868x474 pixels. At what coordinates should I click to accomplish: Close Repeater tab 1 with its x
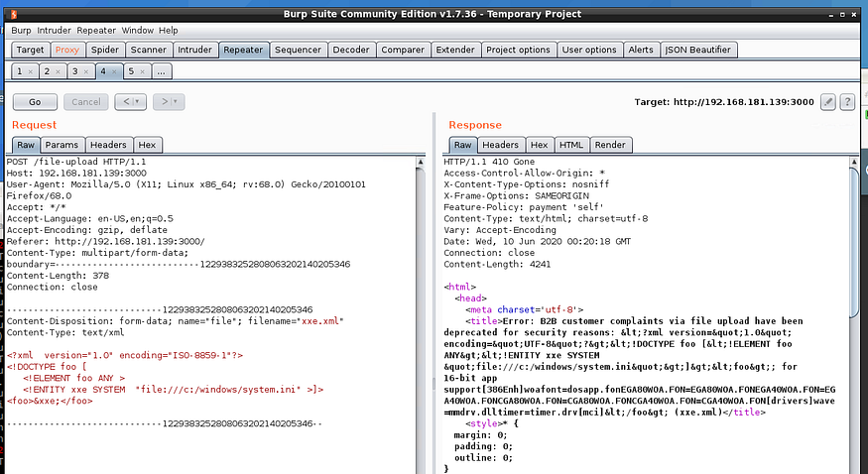pyautogui.click(x=31, y=71)
